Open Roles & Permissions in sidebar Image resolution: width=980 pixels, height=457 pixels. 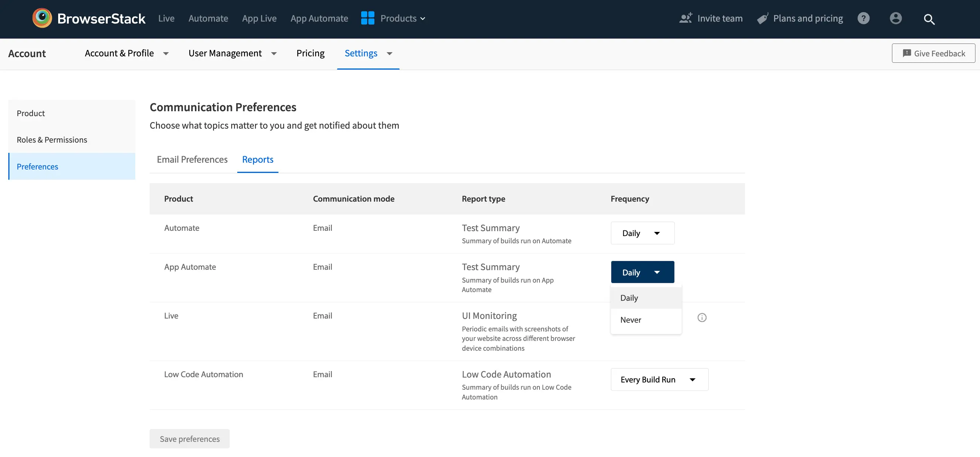52,140
